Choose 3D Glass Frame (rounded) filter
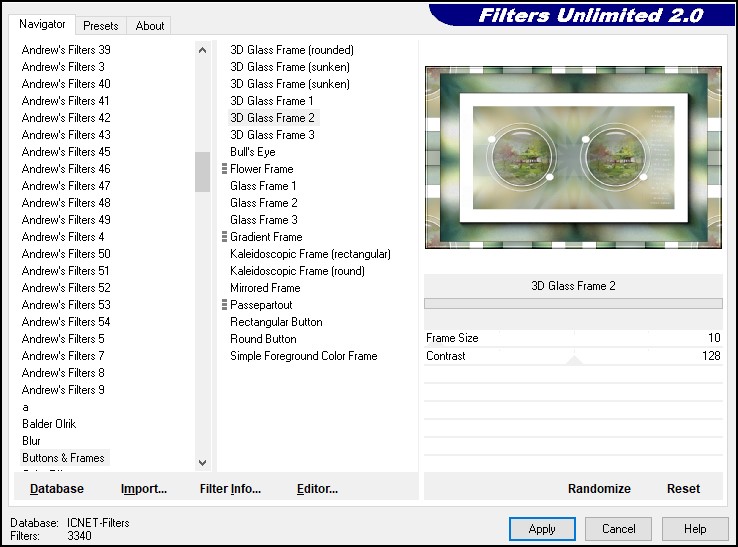738x547 pixels. pos(292,50)
